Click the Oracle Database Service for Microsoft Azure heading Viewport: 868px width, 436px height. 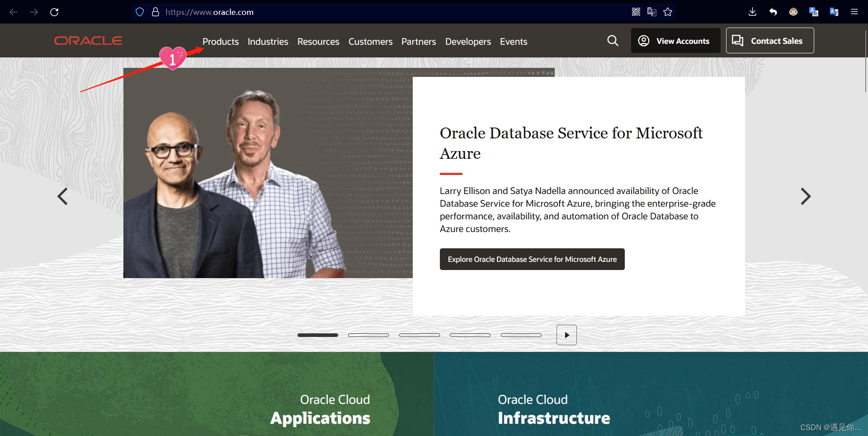tap(571, 143)
